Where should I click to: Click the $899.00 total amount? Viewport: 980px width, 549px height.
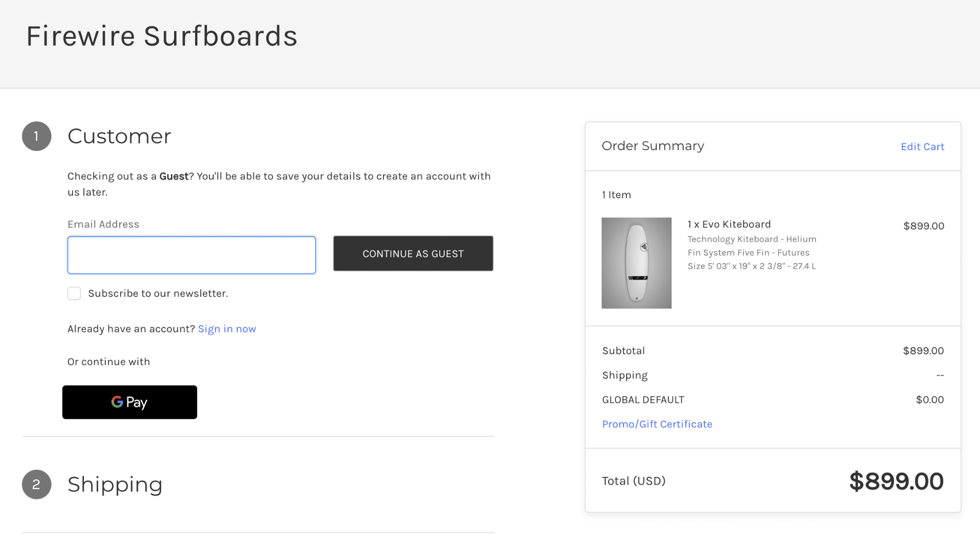click(x=896, y=481)
